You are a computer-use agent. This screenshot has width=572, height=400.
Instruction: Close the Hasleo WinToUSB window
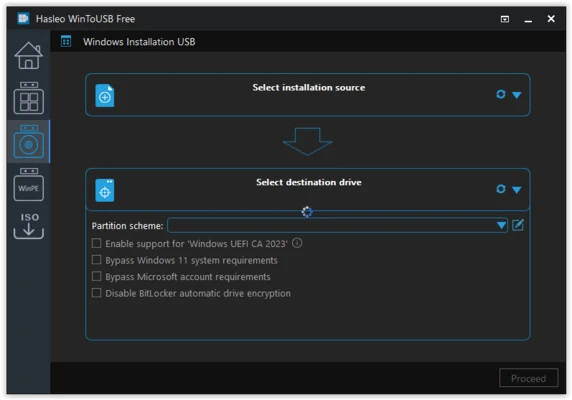point(551,19)
